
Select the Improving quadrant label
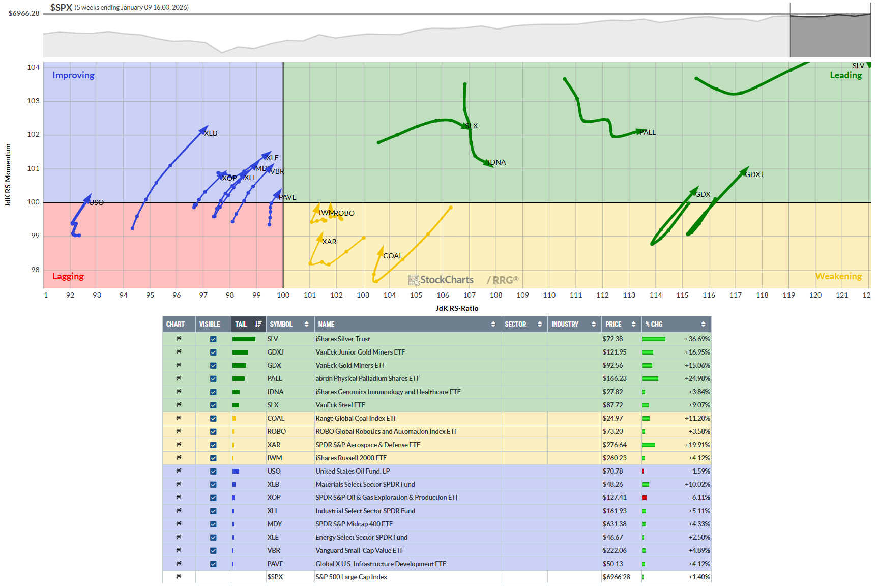pyautogui.click(x=73, y=75)
